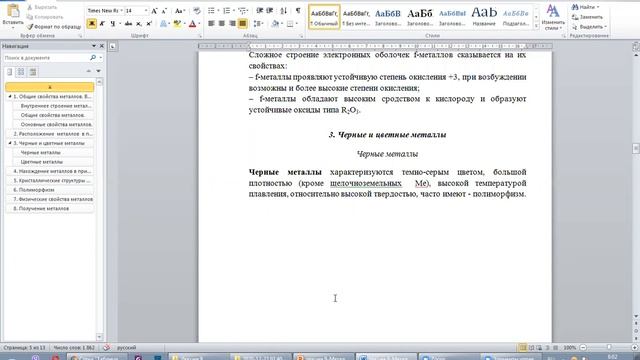Show headings browse view in navigation pane
Viewport: 640px width, 360px height.
pos(10,72)
